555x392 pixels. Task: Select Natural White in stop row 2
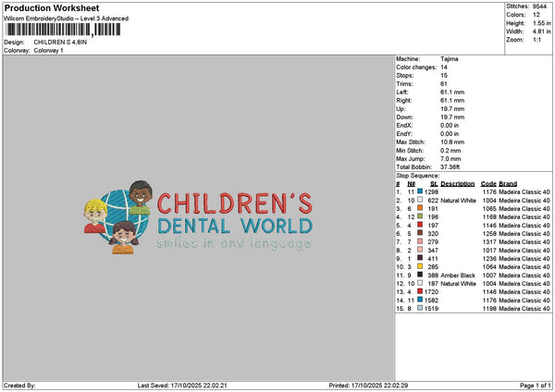[458, 201]
